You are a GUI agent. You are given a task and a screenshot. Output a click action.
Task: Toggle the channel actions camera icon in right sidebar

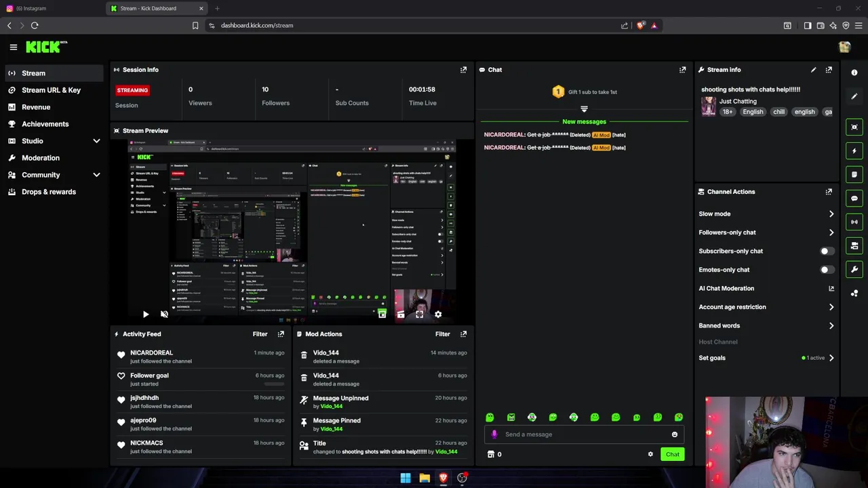coord(854,245)
